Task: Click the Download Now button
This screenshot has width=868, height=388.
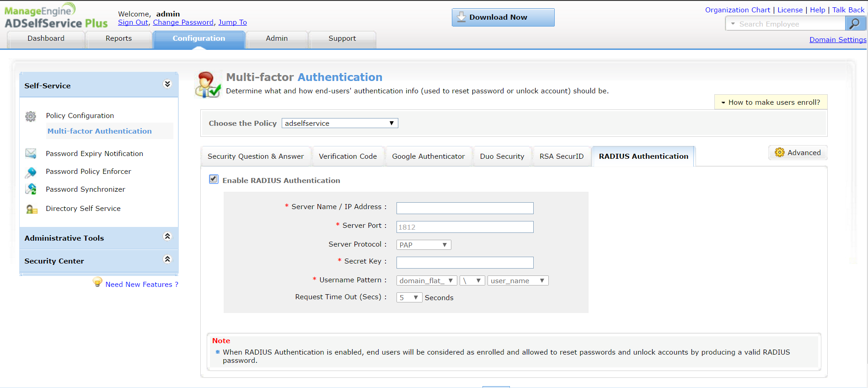Action: [x=503, y=17]
